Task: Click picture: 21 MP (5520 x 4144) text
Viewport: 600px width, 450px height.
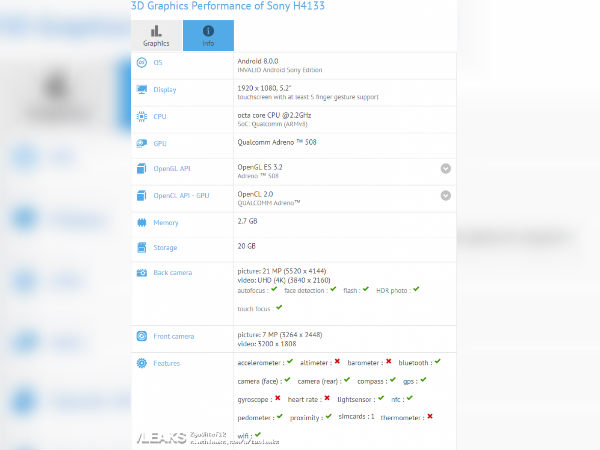Action: tap(282, 271)
